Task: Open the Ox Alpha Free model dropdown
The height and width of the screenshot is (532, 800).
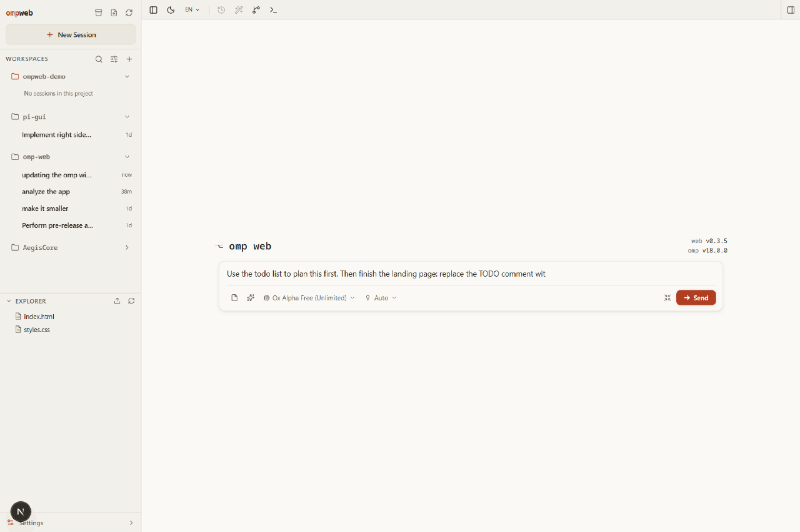Action: click(309, 298)
